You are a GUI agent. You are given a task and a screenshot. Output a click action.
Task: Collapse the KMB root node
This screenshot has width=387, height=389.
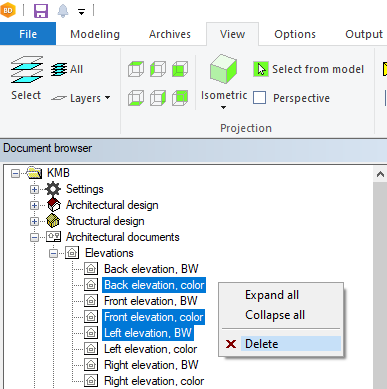(15, 173)
